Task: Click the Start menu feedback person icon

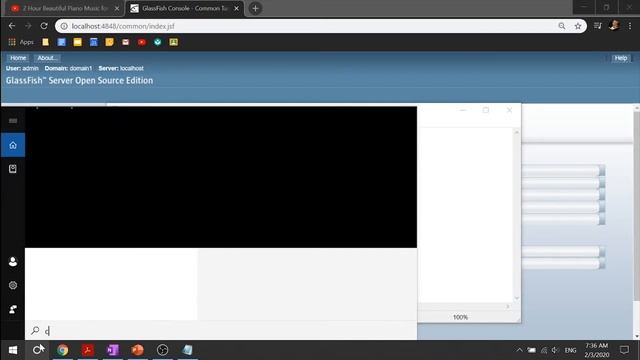Action: tap(13, 309)
